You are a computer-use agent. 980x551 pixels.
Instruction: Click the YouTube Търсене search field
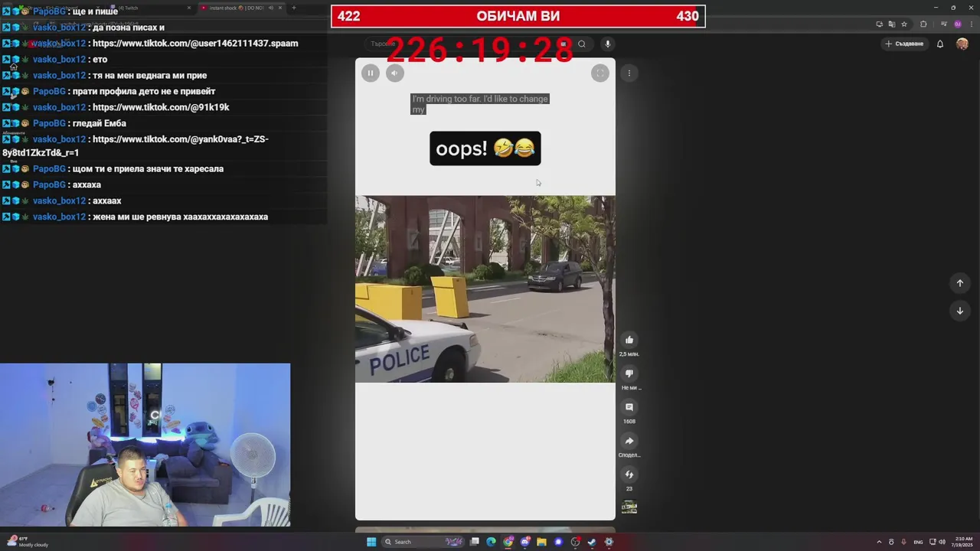[467, 44]
